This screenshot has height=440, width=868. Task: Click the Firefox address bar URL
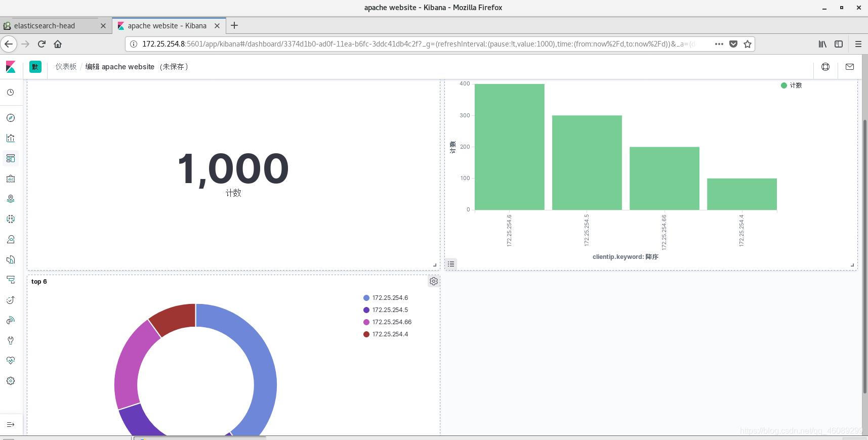[418, 44]
